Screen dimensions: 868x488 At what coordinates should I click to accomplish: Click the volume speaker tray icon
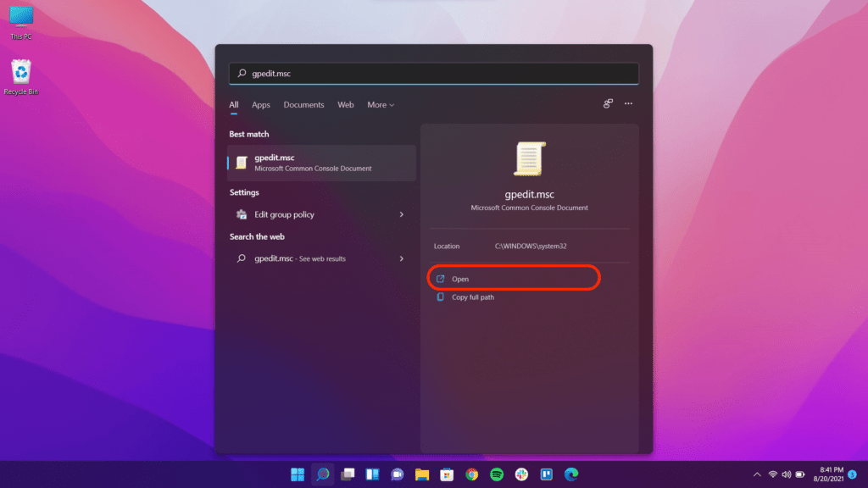(x=786, y=474)
